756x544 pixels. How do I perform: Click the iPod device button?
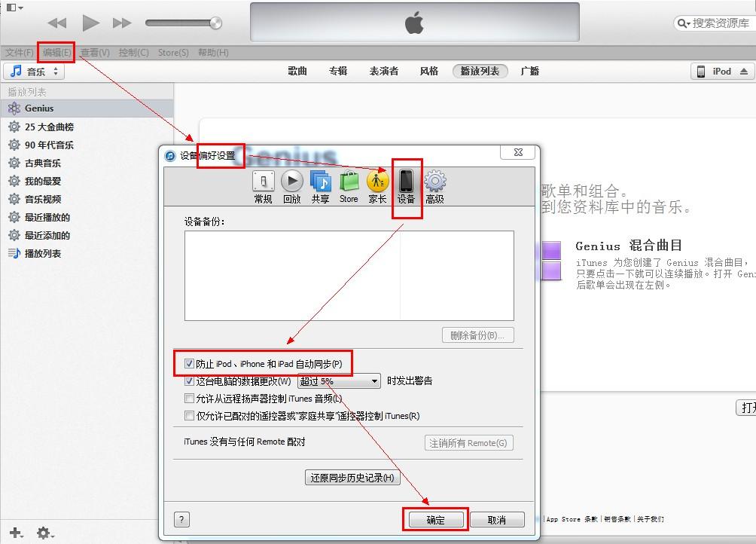[721, 72]
